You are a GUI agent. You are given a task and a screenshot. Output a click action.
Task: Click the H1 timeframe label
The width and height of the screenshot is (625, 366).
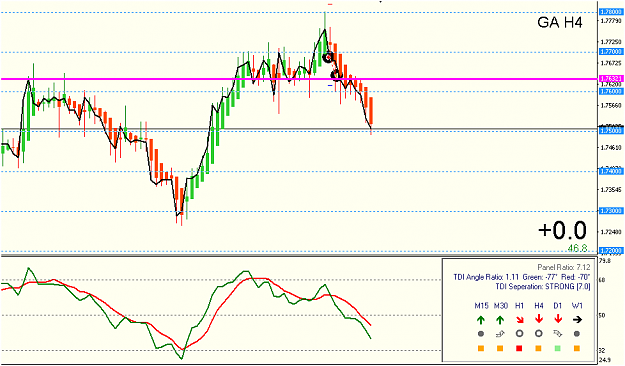(519, 306)
